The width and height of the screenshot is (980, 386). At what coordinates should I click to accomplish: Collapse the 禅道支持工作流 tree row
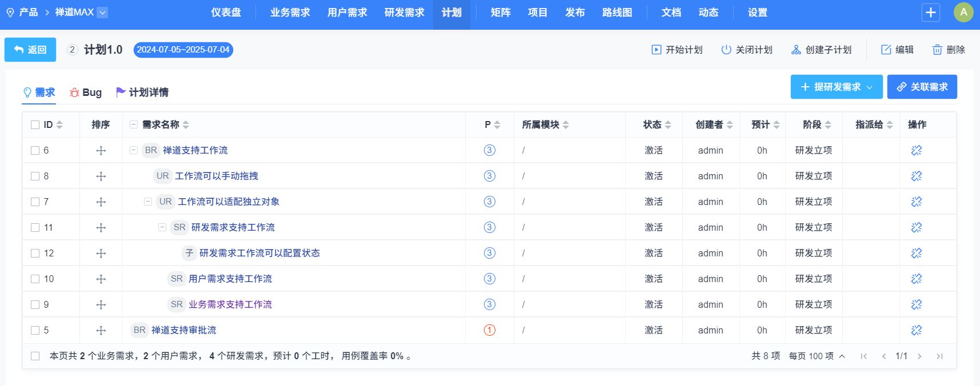134,150
